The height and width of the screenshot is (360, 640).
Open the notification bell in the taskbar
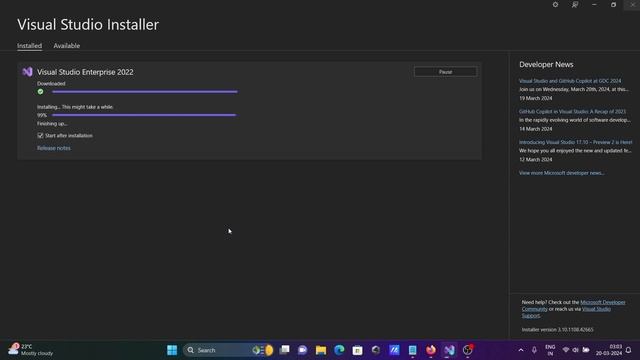click(x=629, y=350)
